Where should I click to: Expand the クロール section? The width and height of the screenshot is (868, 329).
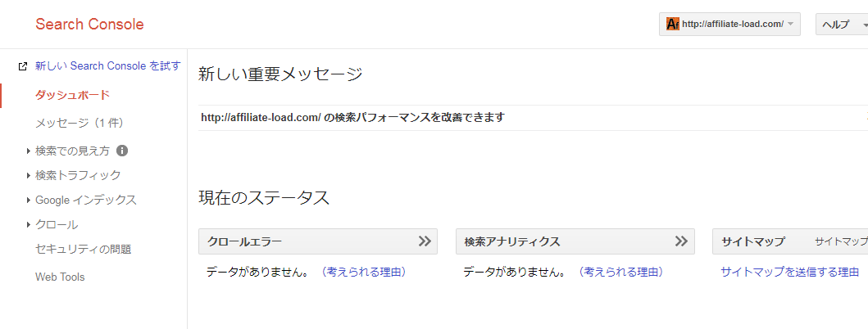(28, 224)
